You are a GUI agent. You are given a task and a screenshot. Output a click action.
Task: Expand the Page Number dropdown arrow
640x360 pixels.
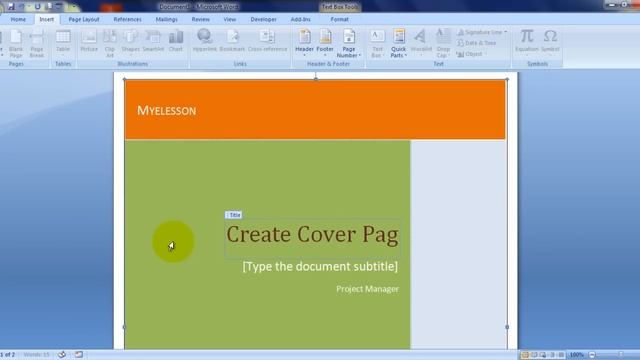pyautogui.click(x=360, y=56)
